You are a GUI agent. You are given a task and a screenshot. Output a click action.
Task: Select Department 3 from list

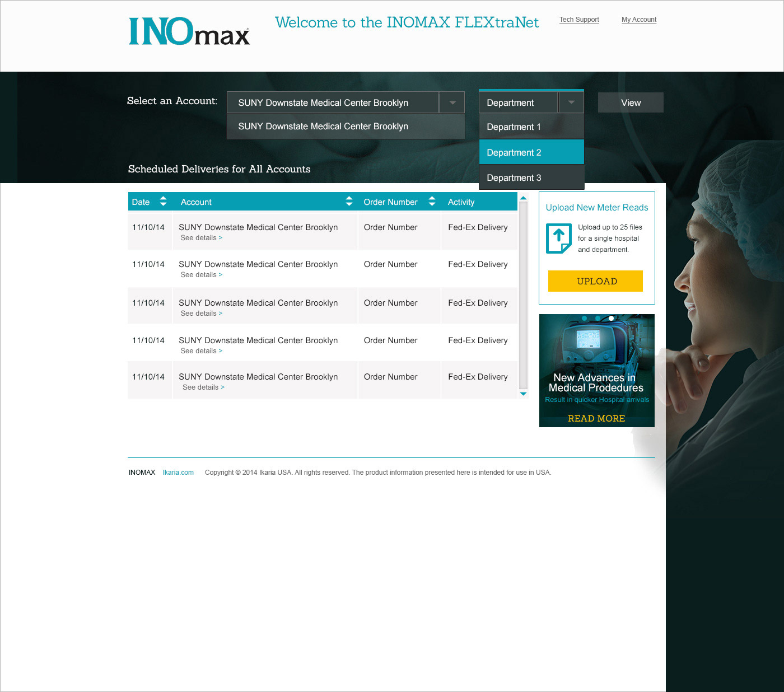pyautogui.click(x=531, y=177)
